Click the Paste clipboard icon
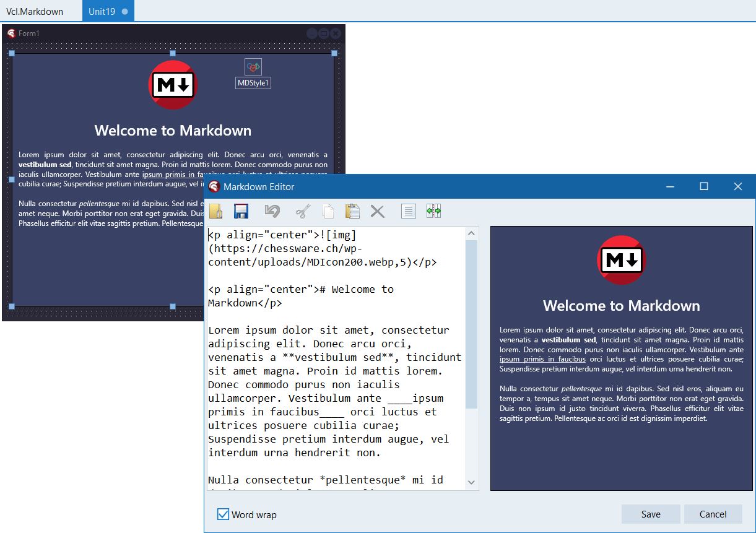The image size is (756, 533). 352,211
